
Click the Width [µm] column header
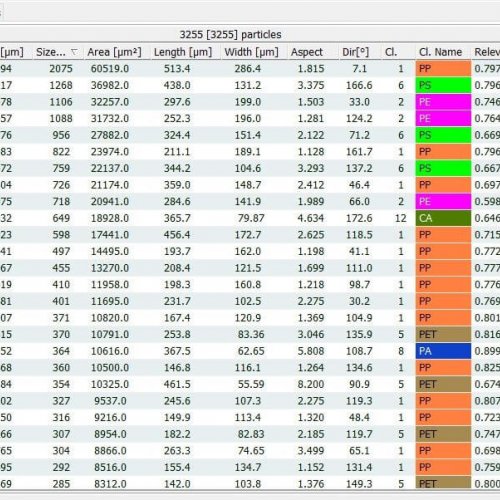pos(251,52)
